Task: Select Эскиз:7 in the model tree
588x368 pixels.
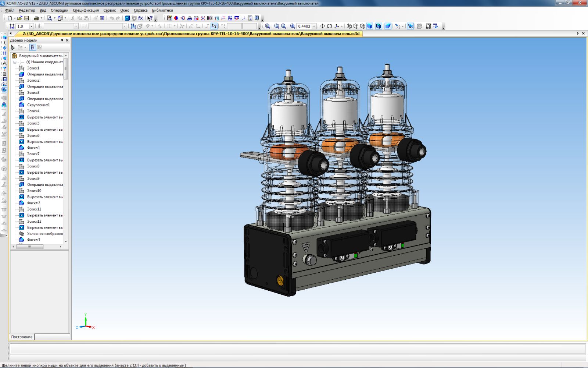Action: [33, 154]
